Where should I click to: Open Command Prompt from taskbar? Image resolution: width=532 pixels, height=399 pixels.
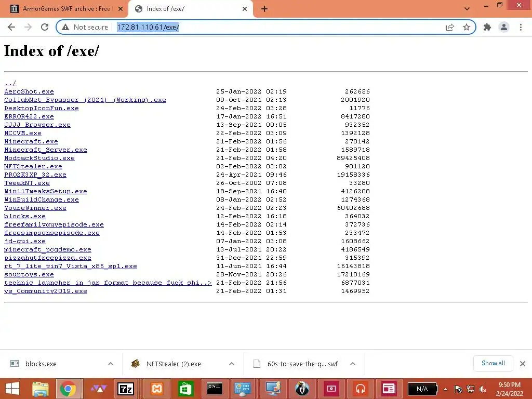(x=215, y=389)
